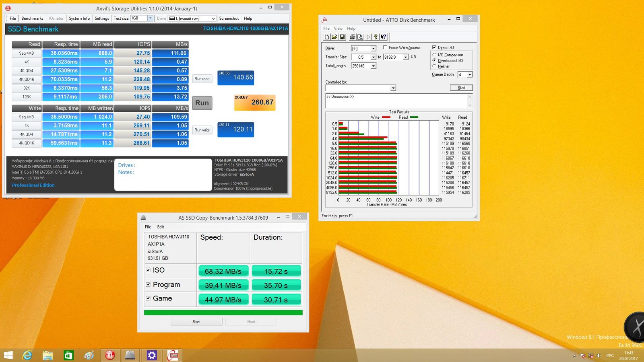The height and width of the screenshot is (362, 644).
Task: Open the View menu in ATTO
Action: pos(338,29)
